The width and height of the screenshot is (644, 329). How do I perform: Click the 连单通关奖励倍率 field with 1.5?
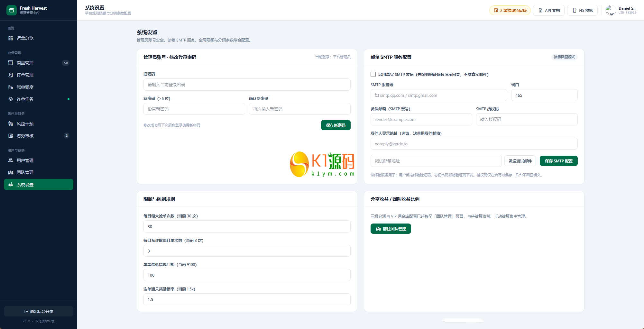point(247,299)
